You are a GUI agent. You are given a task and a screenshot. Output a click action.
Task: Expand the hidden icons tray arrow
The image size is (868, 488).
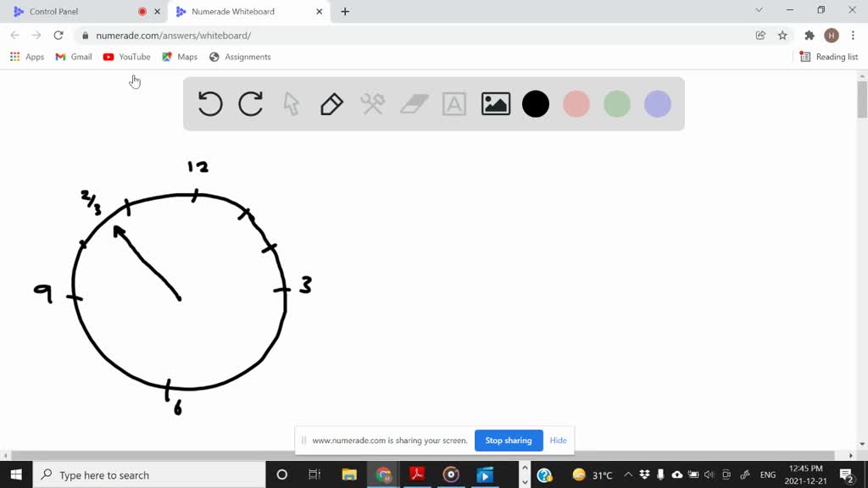click(628, 474)
